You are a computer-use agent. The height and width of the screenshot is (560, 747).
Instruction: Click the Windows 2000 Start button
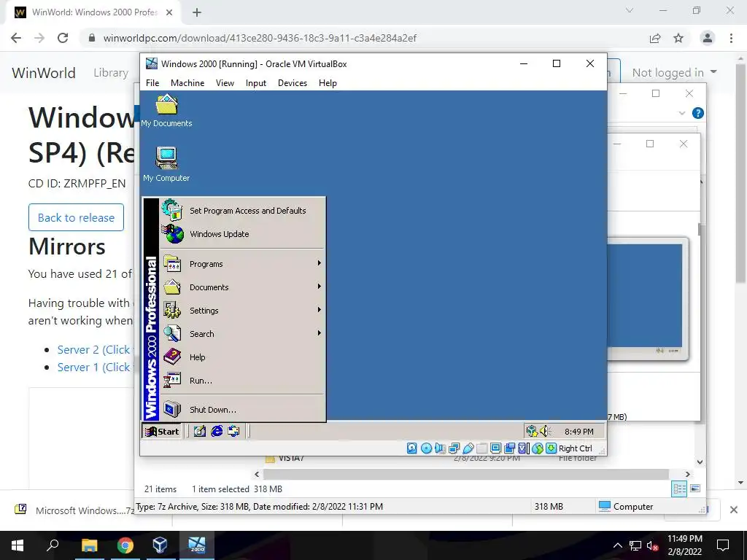tap(162, 432)
